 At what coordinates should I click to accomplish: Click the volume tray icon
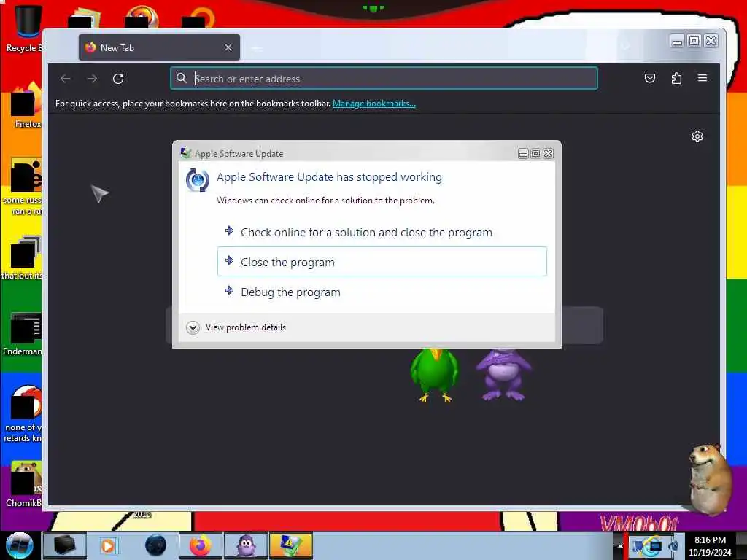(673, 545)
